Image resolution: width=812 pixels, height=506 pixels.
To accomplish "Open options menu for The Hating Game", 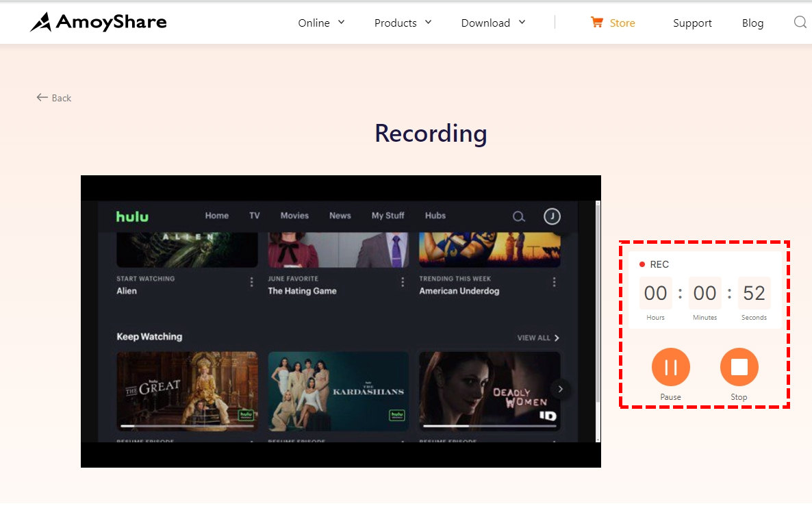I will pos(403,281).
